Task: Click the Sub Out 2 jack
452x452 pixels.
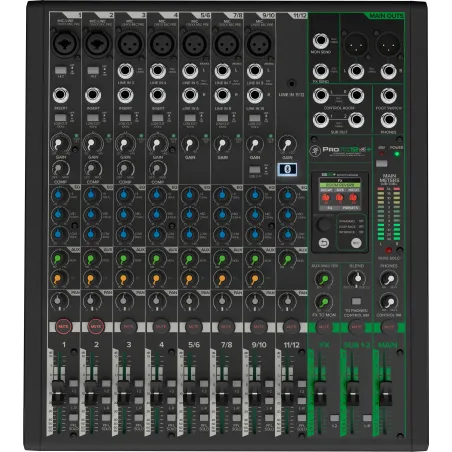Action: tap(356, 120)
